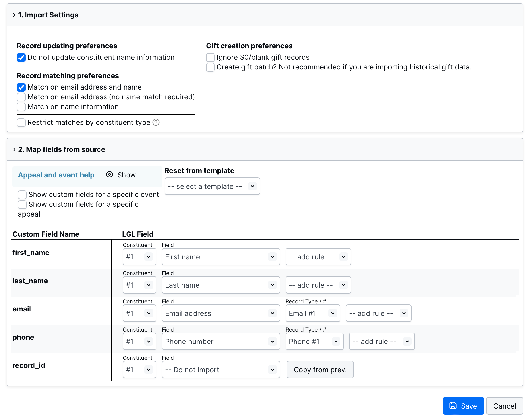
Task: Uncheck Do not update constituent name information
Action: [x=21, y=58]
